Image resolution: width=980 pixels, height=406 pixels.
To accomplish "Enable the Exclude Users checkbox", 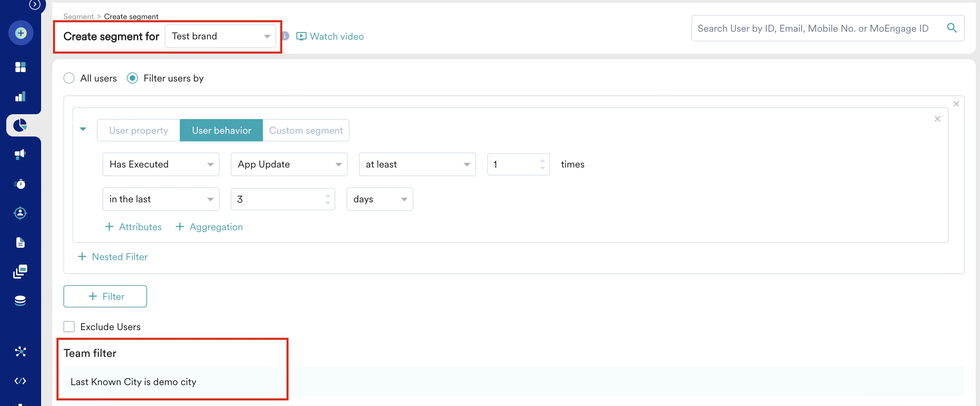I will coord(69,326).
